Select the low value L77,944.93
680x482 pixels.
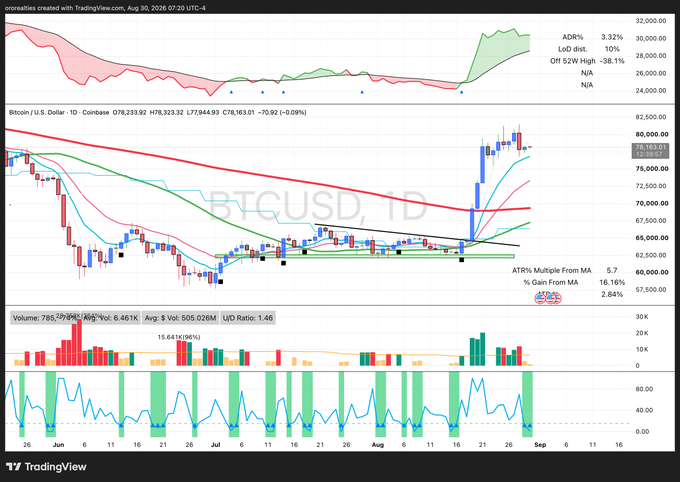pyautogui.click(x=203, y=112)
